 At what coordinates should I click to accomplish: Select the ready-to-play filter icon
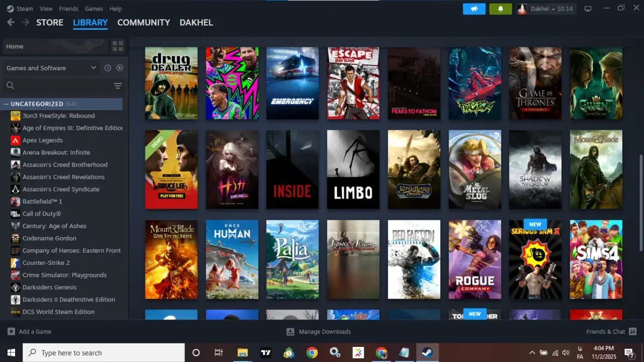point(119,67)
